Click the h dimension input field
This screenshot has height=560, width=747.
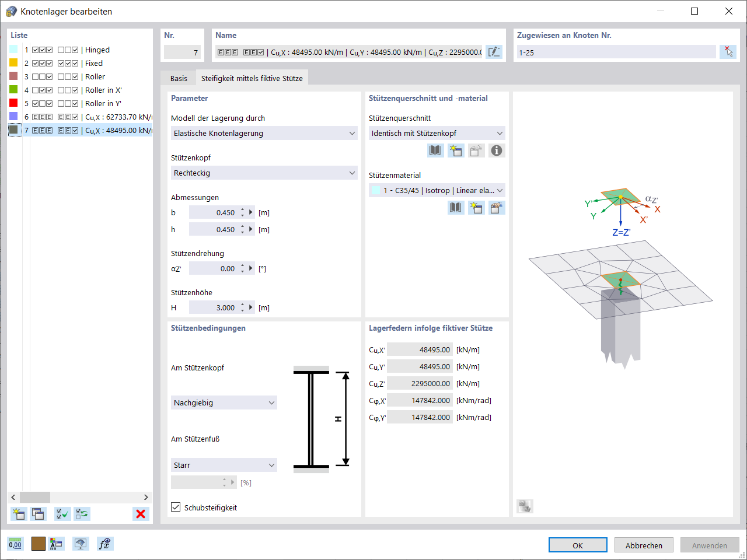[213, 229]
